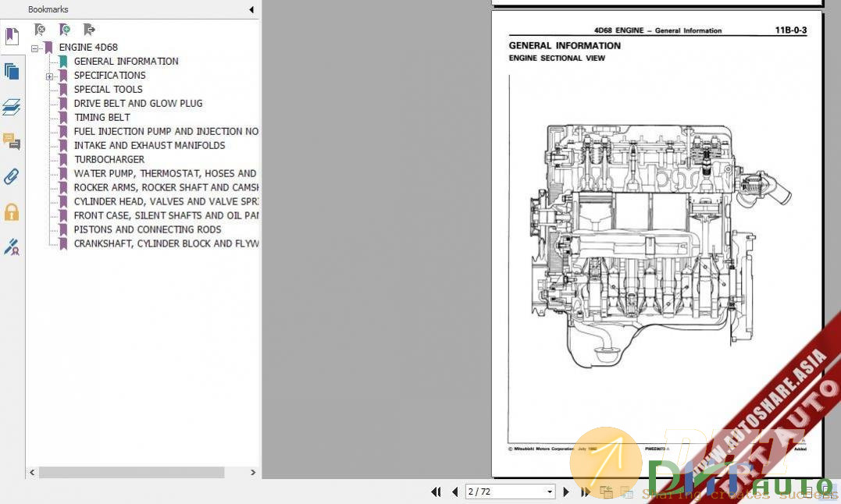This screenshot has height=504, width=841.
Task: Open the Bookmarks panel icon
Action: coord(12,37)
